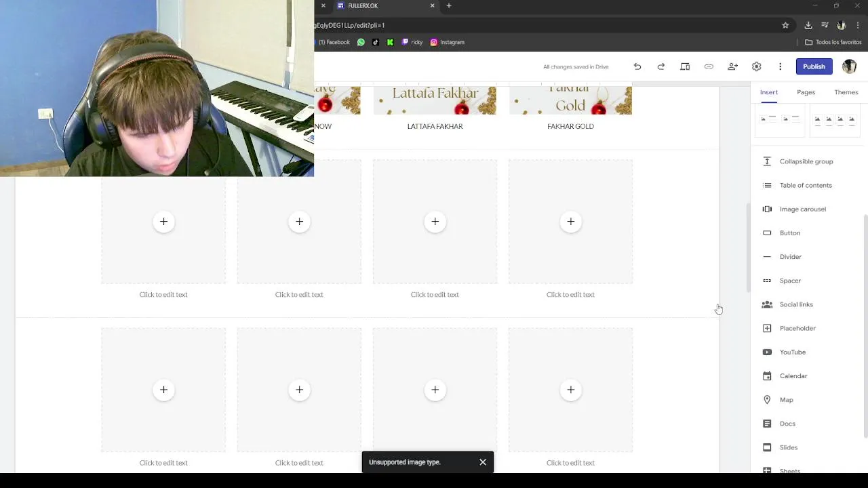Copy published site link icon
This screenshot has width=868, height=488.
tap(709, 66)
